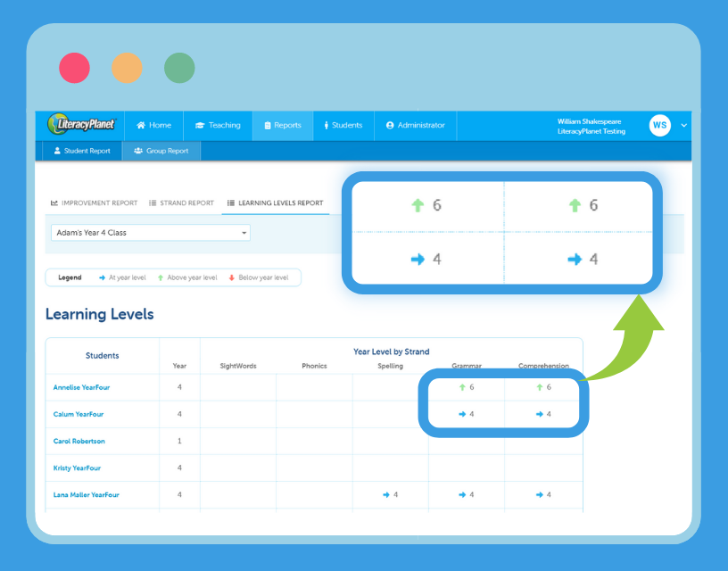
Task: Open the Reports menu
Action: pyautogui.click(x=283, y=126)
